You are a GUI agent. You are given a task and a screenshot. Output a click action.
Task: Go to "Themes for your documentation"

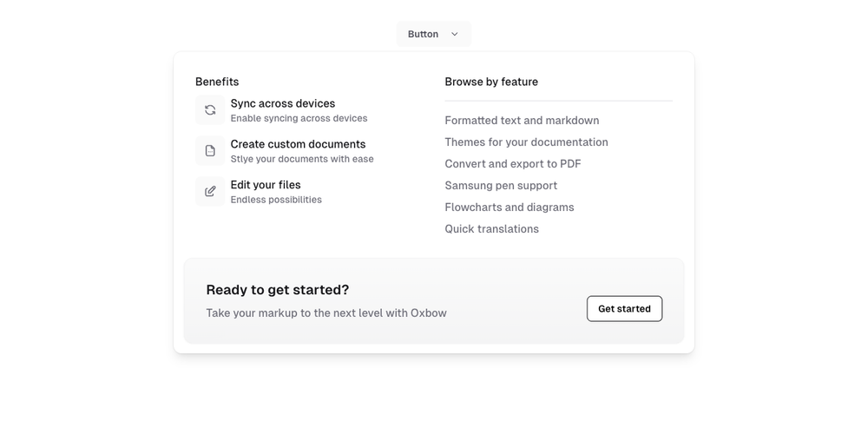[x=526, y=142]
